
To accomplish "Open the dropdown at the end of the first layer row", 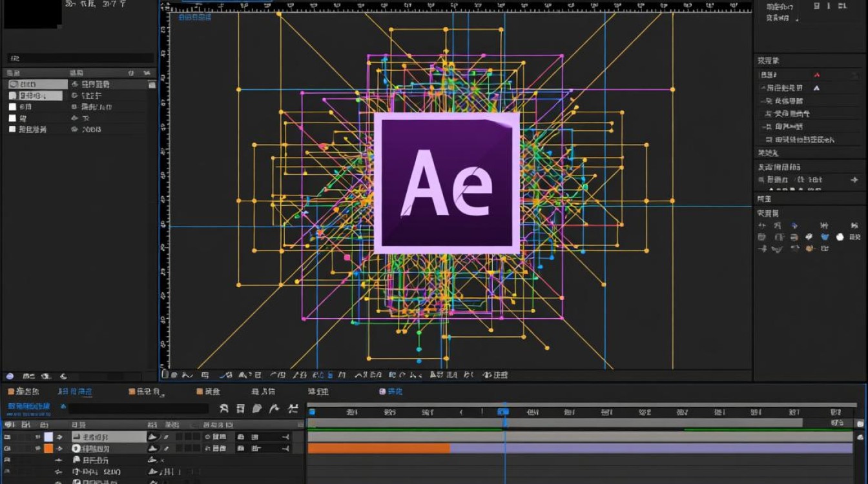I will click(x=285, y=437).
